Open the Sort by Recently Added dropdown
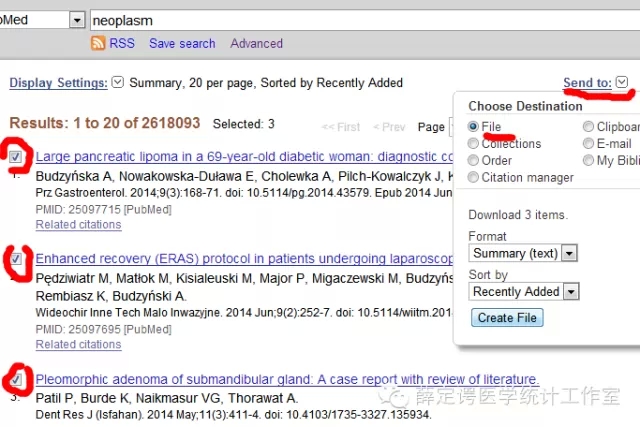The image size is (640, 427). pos(524,291)
